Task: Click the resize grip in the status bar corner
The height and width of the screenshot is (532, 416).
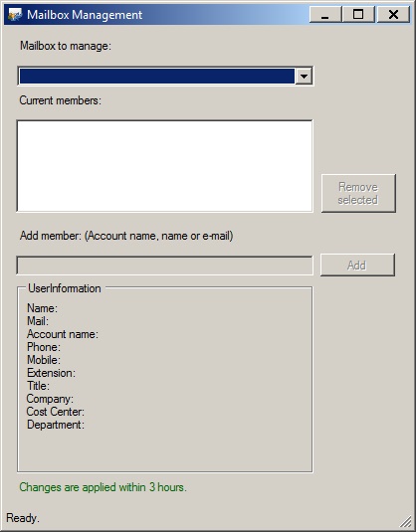Action: click(x=405, y=522)
